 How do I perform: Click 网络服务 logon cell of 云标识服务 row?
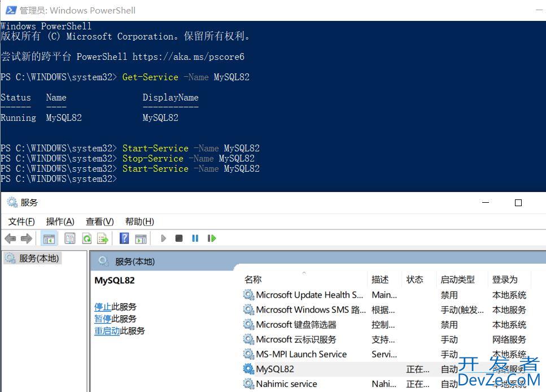[509, 339]
